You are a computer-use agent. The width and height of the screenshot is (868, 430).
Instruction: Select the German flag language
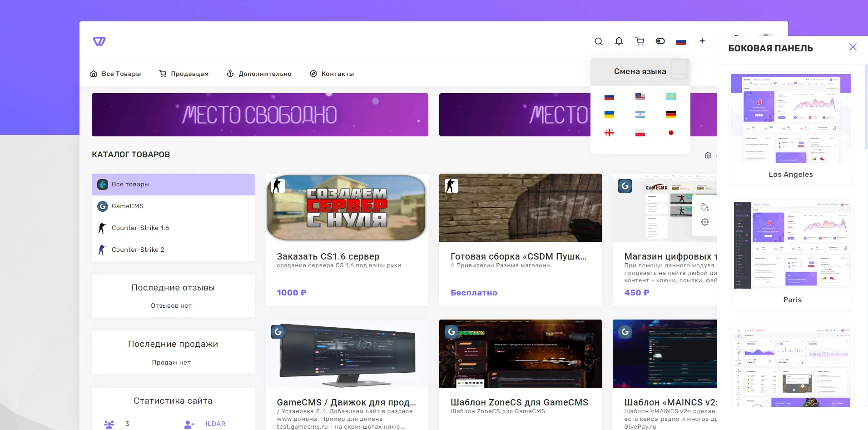[x=670, y=115]
